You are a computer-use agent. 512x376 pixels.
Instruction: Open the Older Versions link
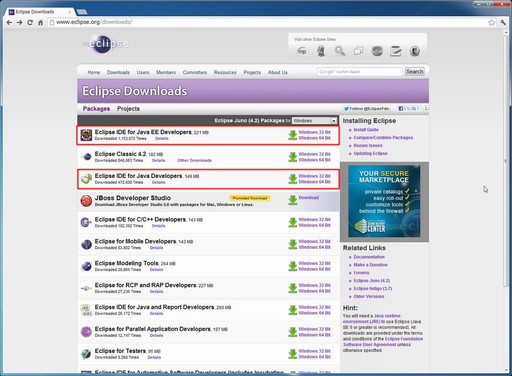[369, 297]
